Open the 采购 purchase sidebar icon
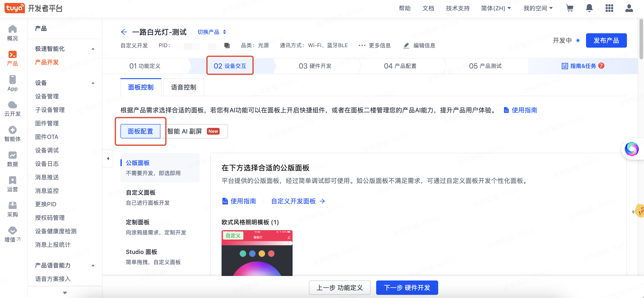This screenshot has height=298, width=644. 13,210
